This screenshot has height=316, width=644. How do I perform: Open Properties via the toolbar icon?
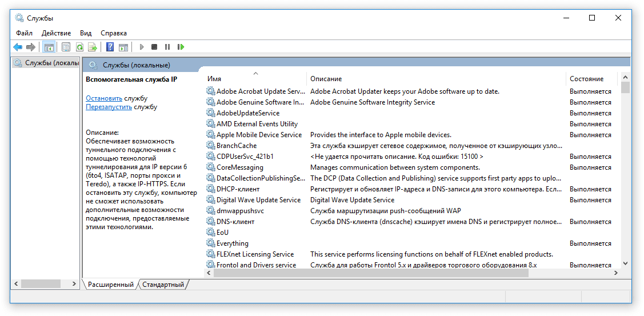(66, 47)
